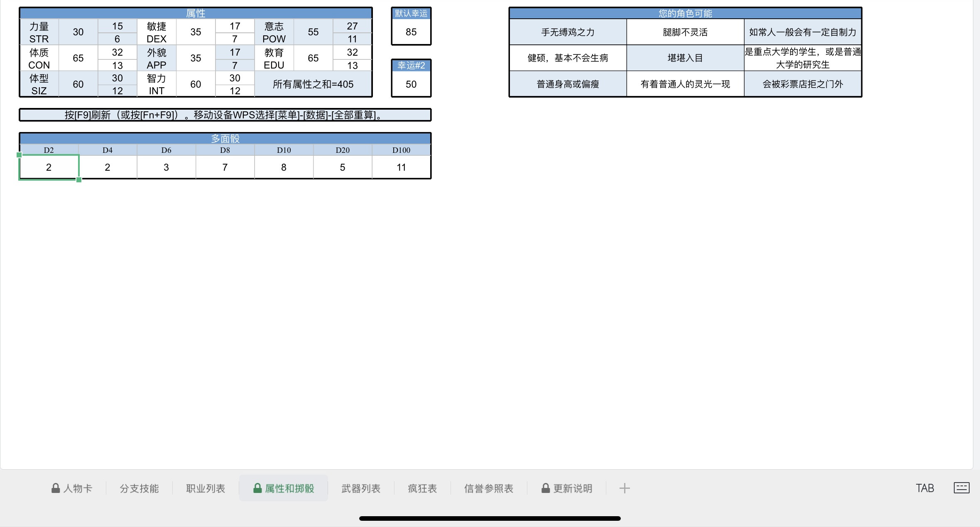Click the F9 refresh instruction bar

coord(225,115)
